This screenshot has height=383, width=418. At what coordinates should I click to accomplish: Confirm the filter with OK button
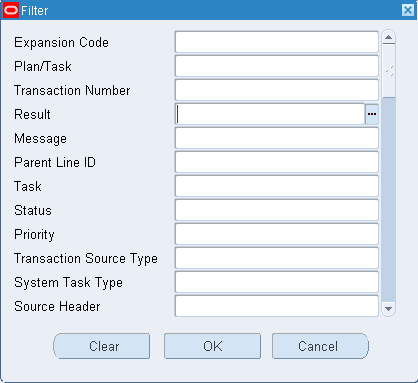(212, 346)
